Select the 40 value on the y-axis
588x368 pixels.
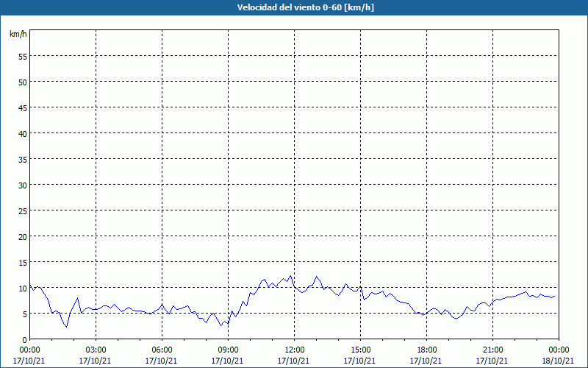pyautogui.click(x=22, y=133)
